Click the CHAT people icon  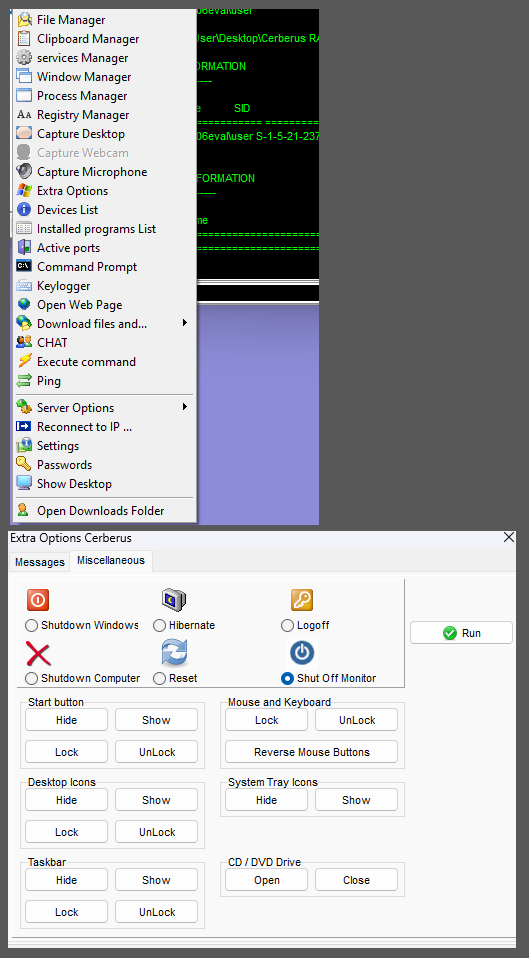click(x=24, y=342)
